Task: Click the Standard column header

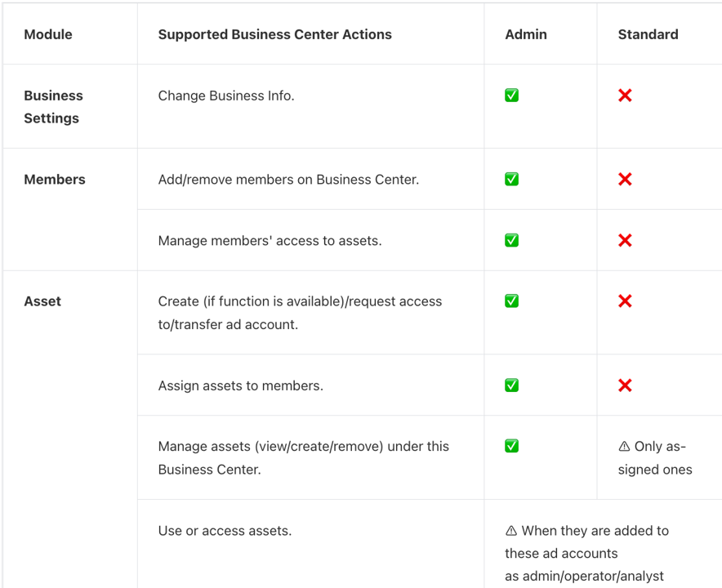Action: [x=648, y=34]
